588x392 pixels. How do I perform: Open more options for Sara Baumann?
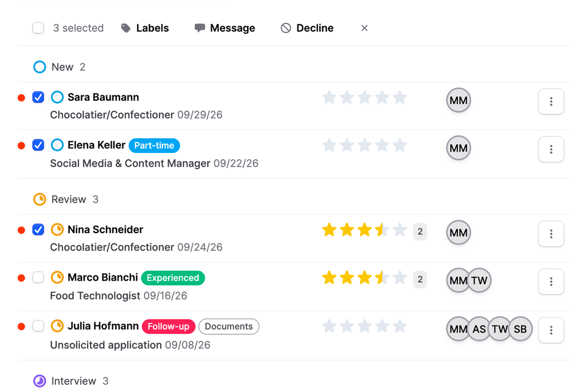pos(551,101)
